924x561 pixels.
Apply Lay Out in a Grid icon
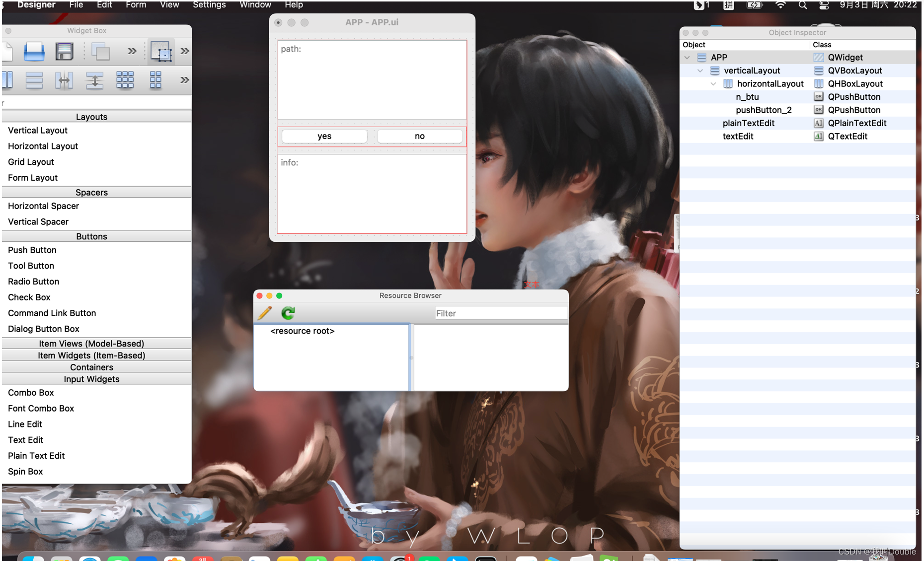(125, 80)
